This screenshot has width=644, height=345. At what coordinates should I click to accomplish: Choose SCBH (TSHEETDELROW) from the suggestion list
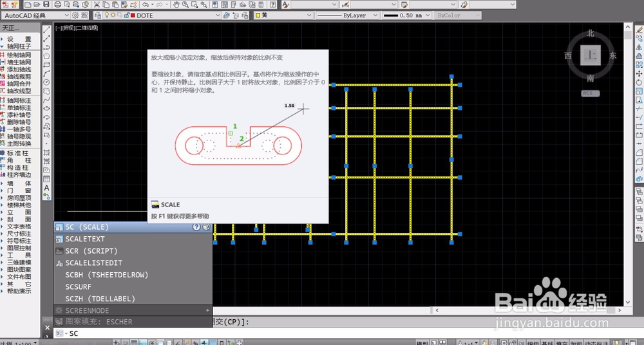[133, 275]
